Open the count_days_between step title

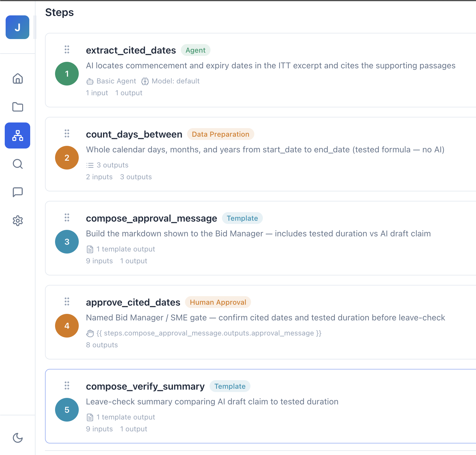click(x=134, y=134)
